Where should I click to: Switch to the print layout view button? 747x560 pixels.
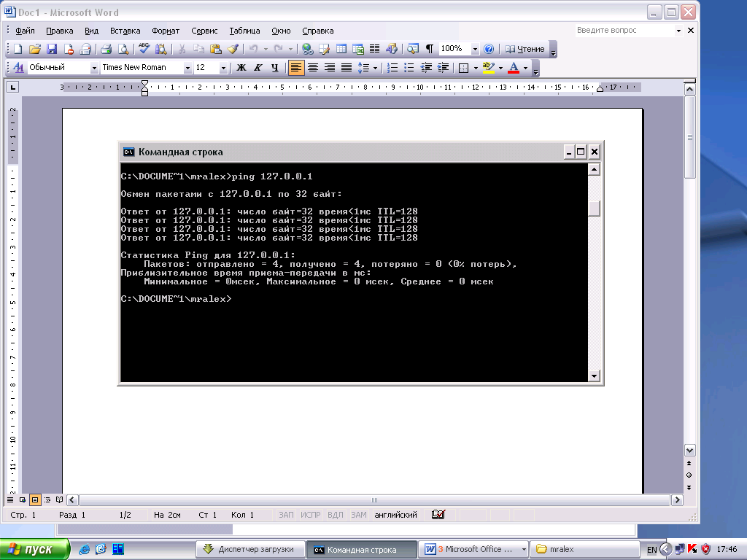tap(35, 499)
